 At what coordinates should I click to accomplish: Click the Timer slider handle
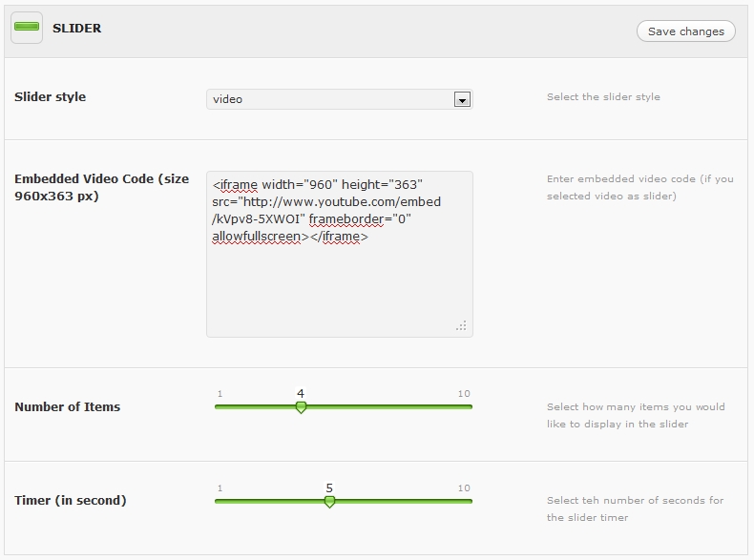[329, 502]
